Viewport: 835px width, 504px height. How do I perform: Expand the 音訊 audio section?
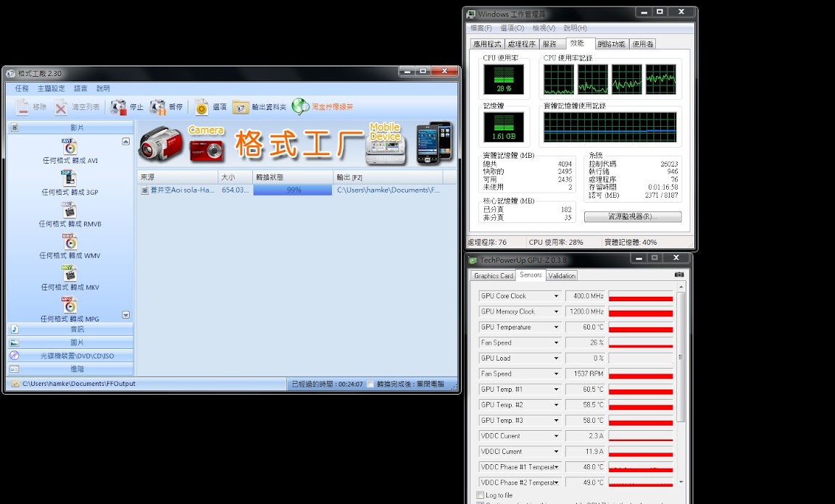pyautogui.click(x=70, y=329)
